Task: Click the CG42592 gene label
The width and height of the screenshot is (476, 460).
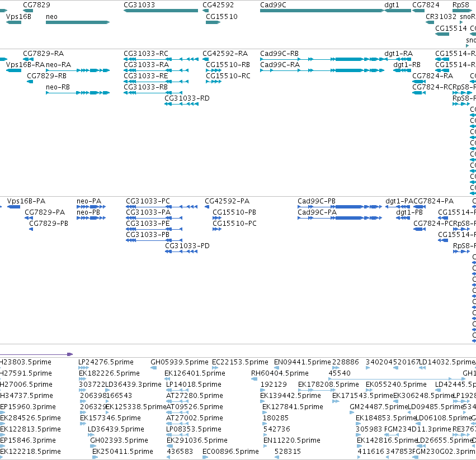Action: (218, 5)
